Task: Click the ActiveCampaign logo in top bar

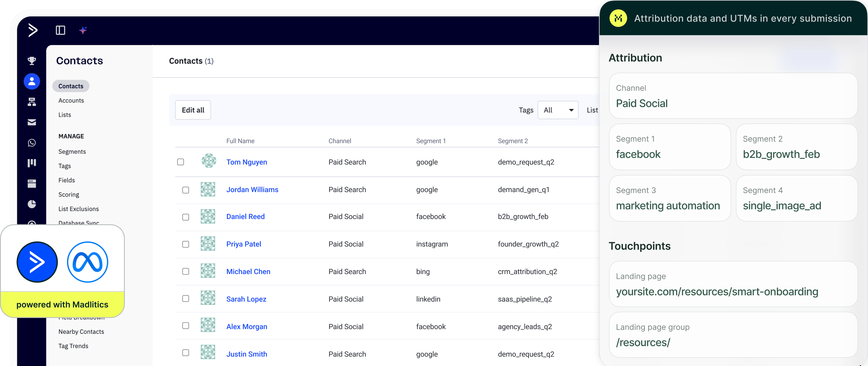Action: click(33, 30)
